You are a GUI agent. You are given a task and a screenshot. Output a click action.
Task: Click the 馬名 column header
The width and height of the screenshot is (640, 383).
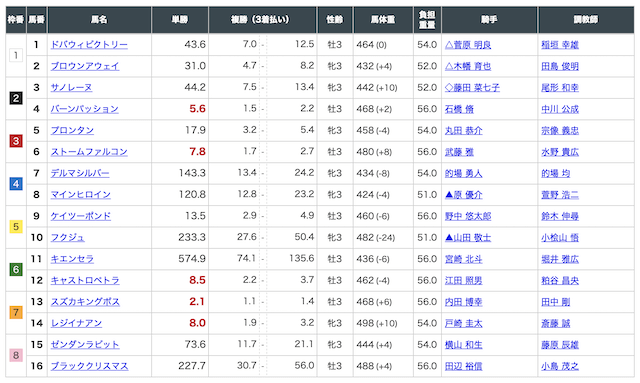point(99,20)
